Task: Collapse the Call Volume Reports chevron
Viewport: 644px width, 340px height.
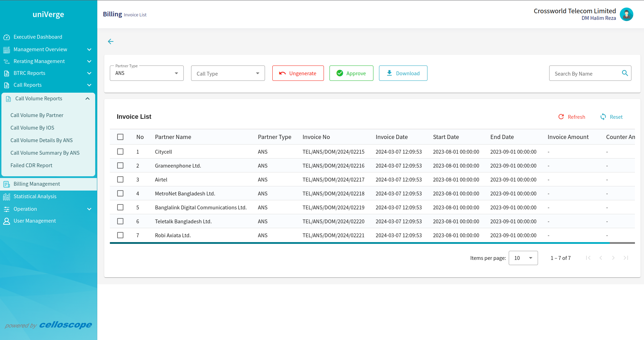Action: tap(88, 99)
